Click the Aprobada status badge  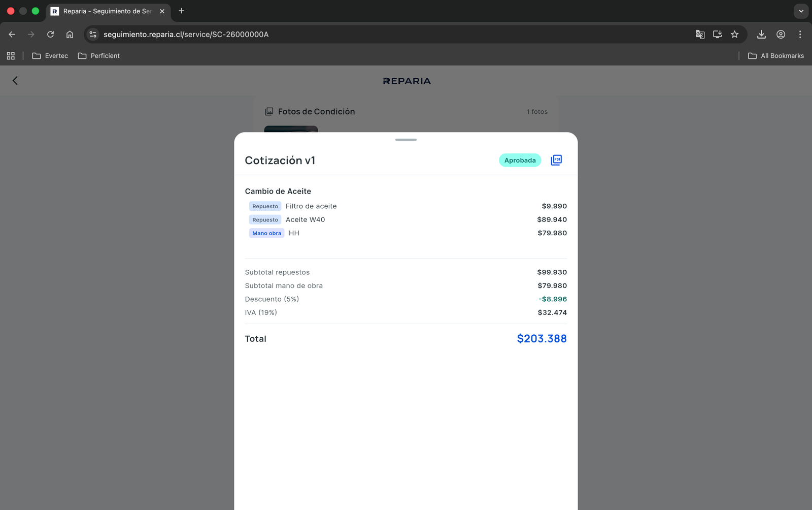tap(520, 160)
